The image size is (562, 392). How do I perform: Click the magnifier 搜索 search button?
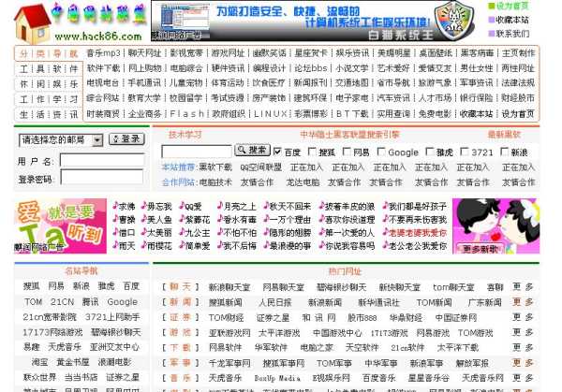point(251,151)
